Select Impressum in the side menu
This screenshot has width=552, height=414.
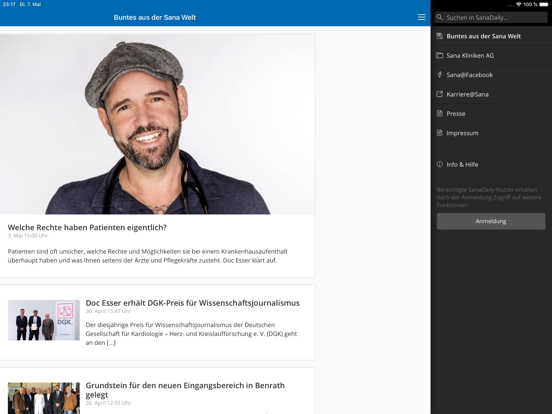click(491, 133)
